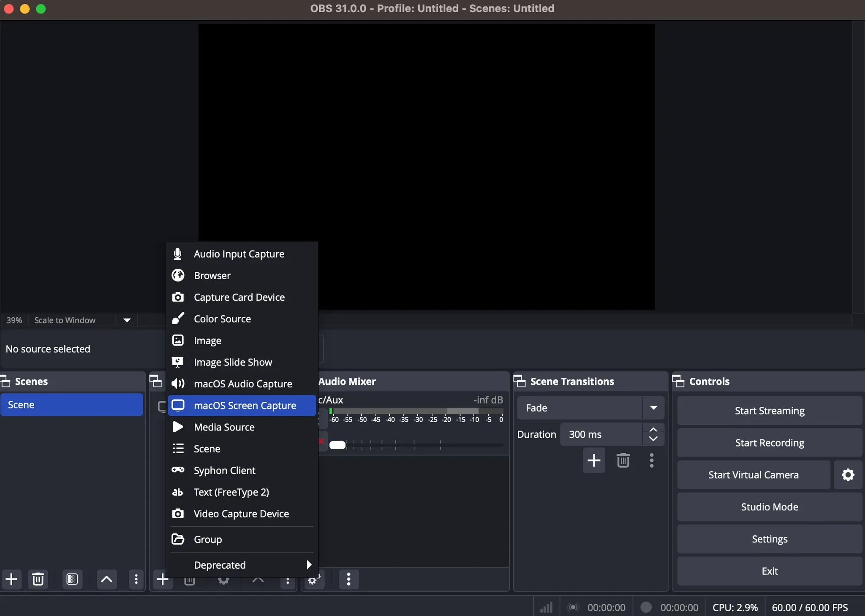
Task: Click the Scene Transitions dock icon
Action: (x=520, y=381)
